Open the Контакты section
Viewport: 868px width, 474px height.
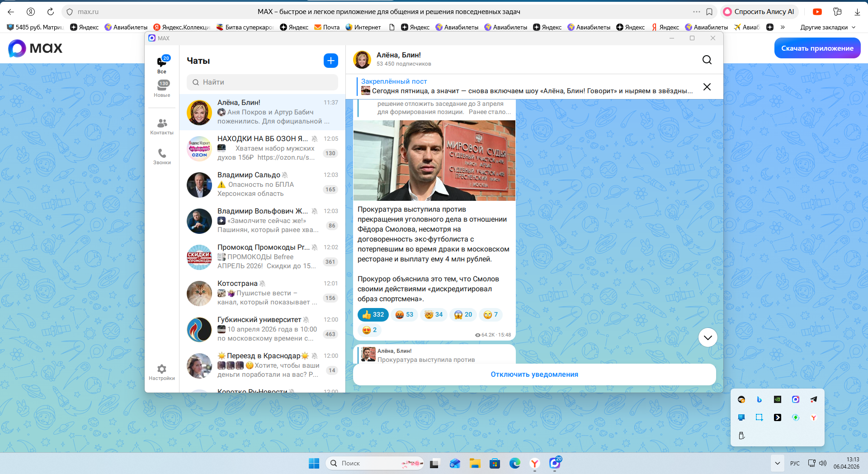pos(162,127)
